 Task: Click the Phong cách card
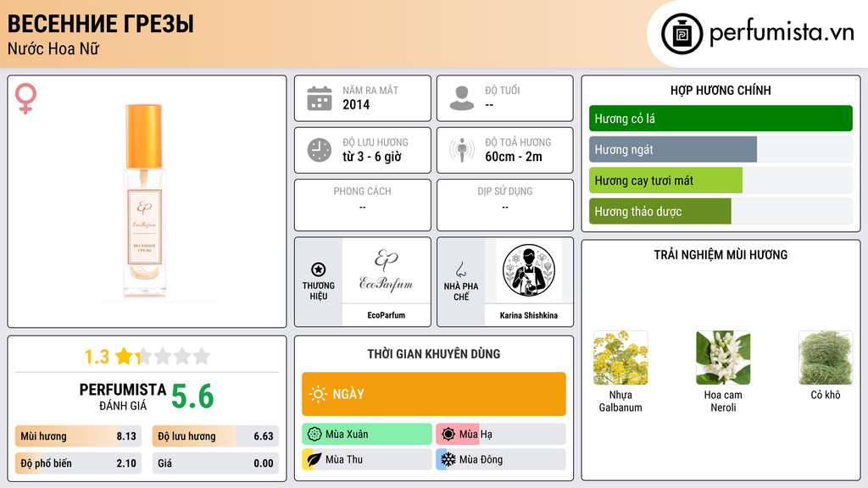(x=363, y=205)
